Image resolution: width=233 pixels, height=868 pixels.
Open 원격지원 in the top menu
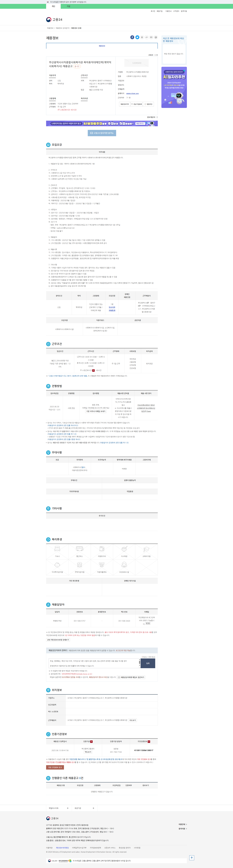[x=184, y=11]
